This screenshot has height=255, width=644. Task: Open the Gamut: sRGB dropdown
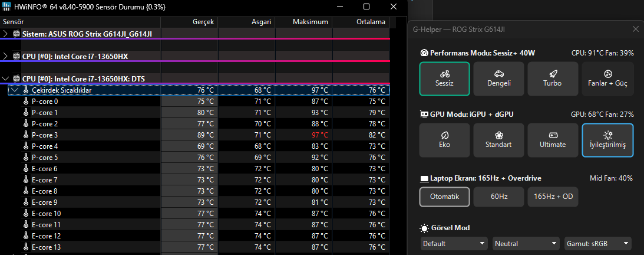598,243
